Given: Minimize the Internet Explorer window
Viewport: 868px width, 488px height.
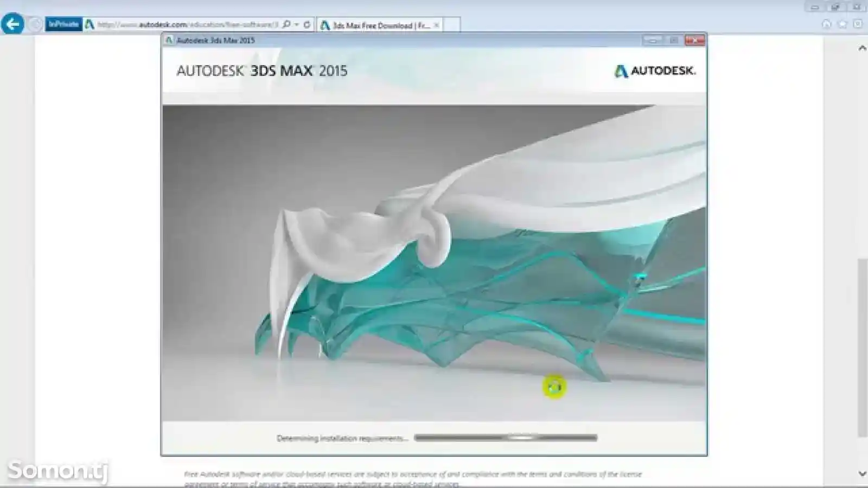Looking at the screenshot, I should 814,7.
